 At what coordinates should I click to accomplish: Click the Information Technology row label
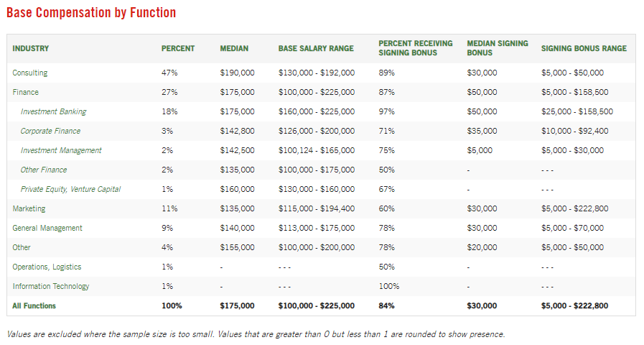pyautogui.click(x=50, y=286)
